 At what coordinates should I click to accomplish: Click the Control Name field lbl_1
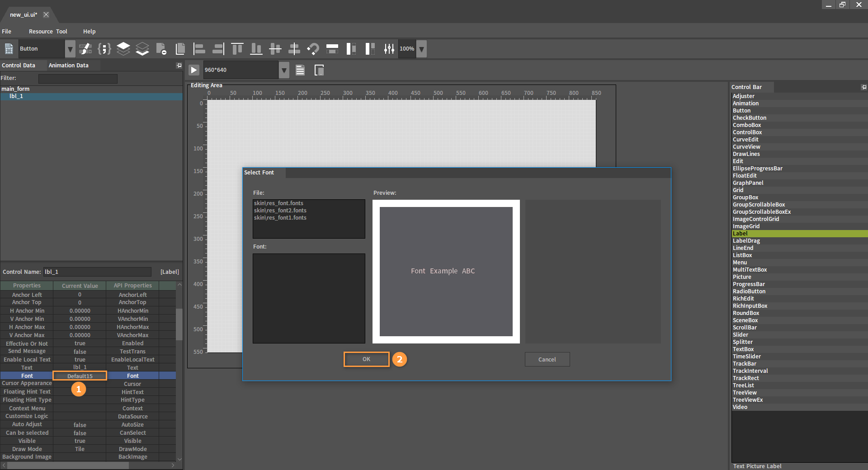point(97,272)
